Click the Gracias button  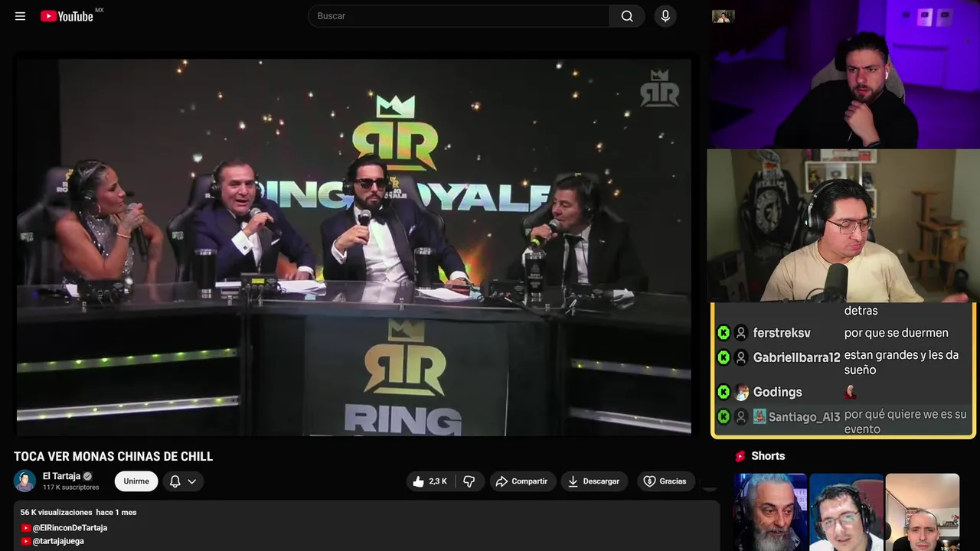665,481
